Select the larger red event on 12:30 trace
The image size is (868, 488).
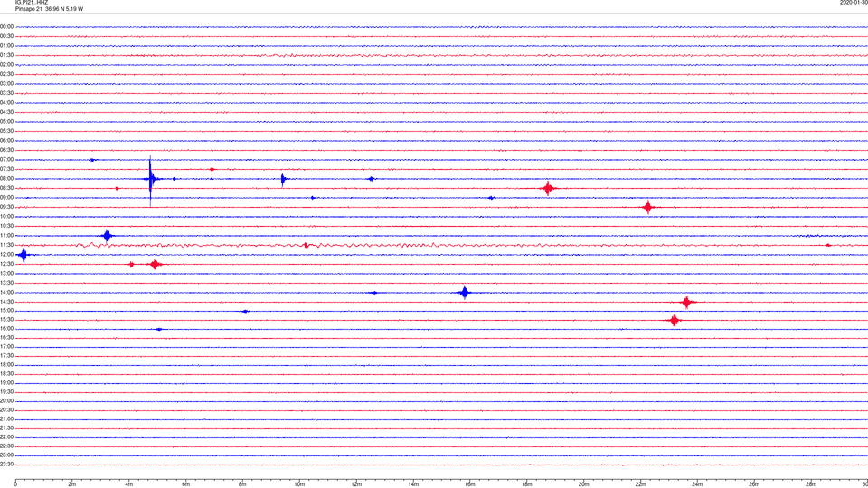coord(156,265)
